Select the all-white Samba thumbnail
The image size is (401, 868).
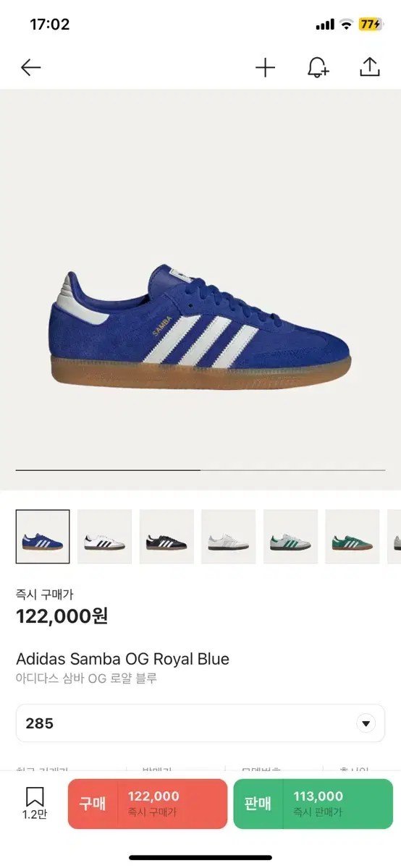[x=229, y=537]
